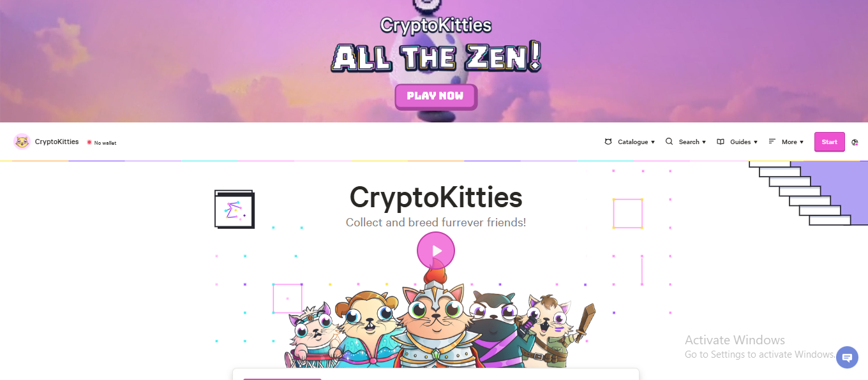868x380 pixels.
Task: Click the PLAY NOW banner button
Action: 436,96
